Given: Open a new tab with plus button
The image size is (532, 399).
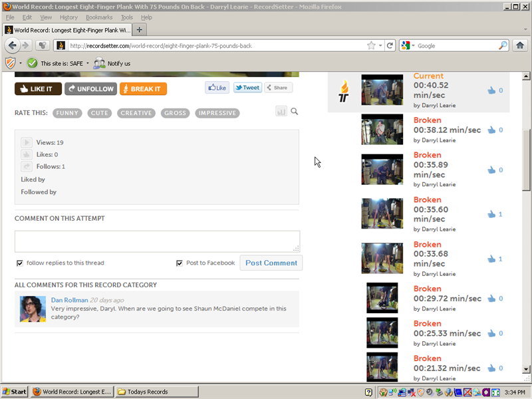Looking at the screenshot, I should [139, 30].
